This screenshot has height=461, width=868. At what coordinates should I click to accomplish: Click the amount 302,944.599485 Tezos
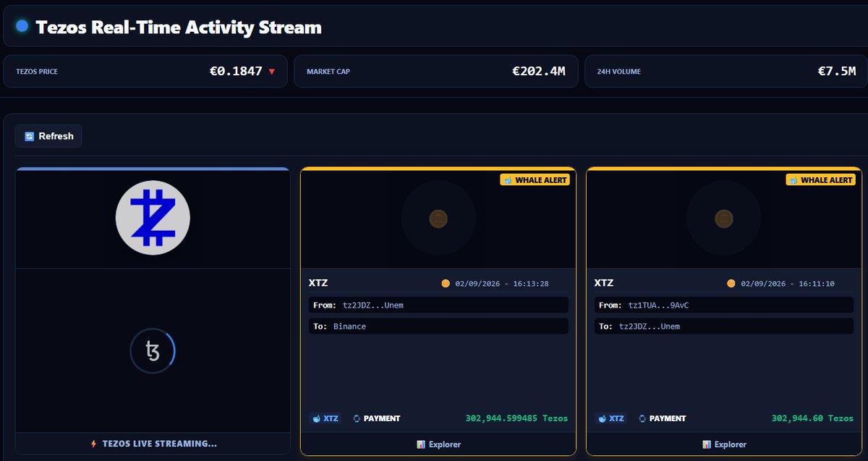click(x=516, y=418)
